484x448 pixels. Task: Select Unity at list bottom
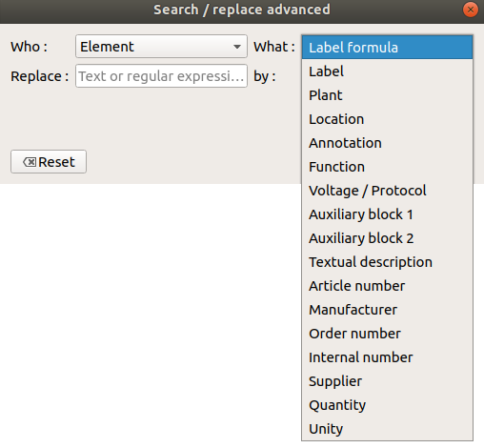[x=387, y=429]
